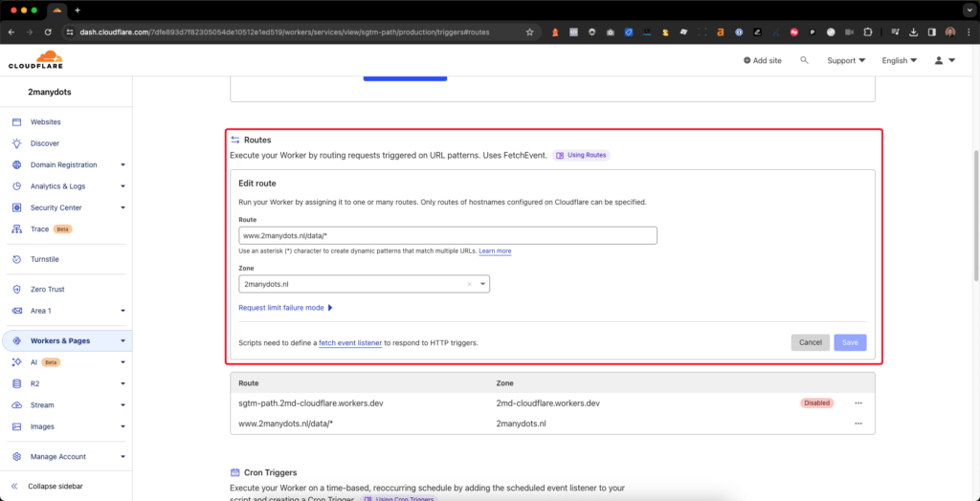The height and width of the screenshot is (501, 980).
Task: Click the Chrome profile avatar
Action: click(x=950, y=32)
